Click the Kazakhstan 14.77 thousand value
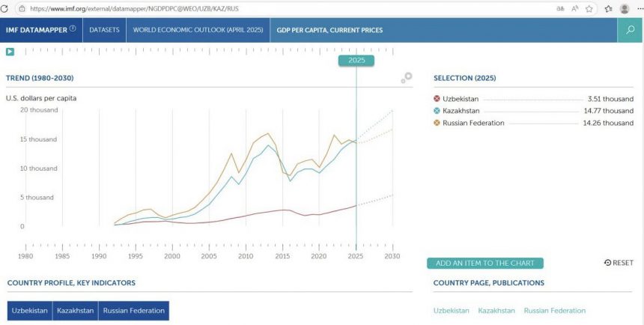Viewport: 644px width, 325px height. [608, 111]
